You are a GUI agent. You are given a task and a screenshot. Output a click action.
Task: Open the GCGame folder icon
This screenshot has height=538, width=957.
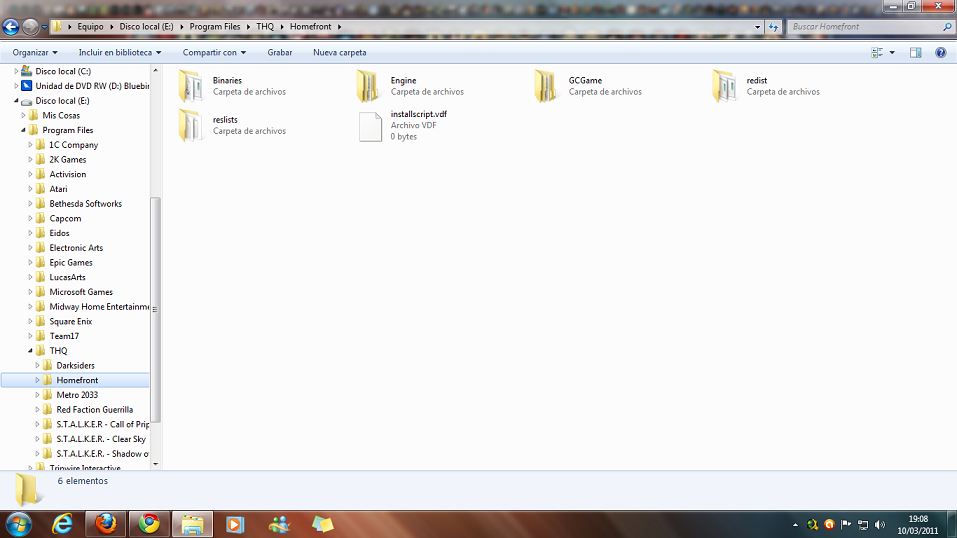[x=546, y=86]
